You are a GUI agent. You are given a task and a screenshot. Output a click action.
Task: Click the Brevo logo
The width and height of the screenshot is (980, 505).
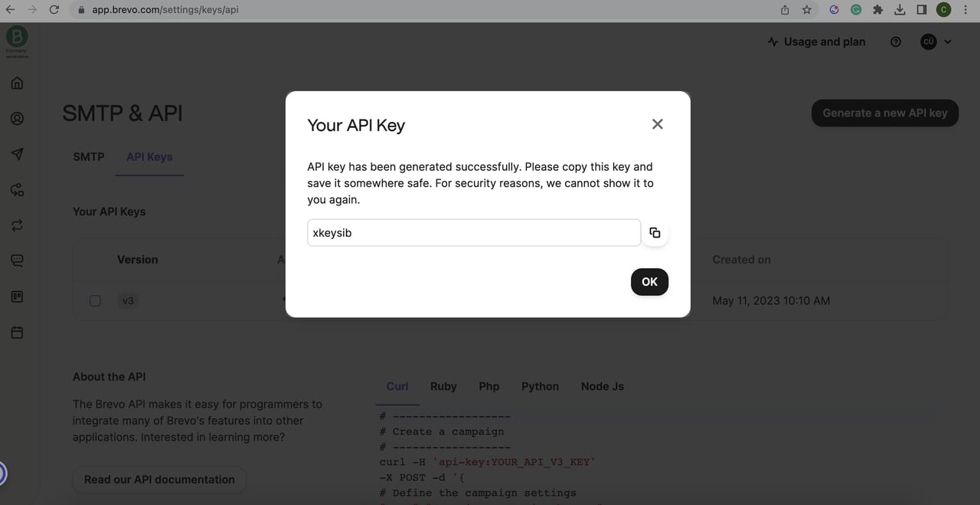coord(16,36)
